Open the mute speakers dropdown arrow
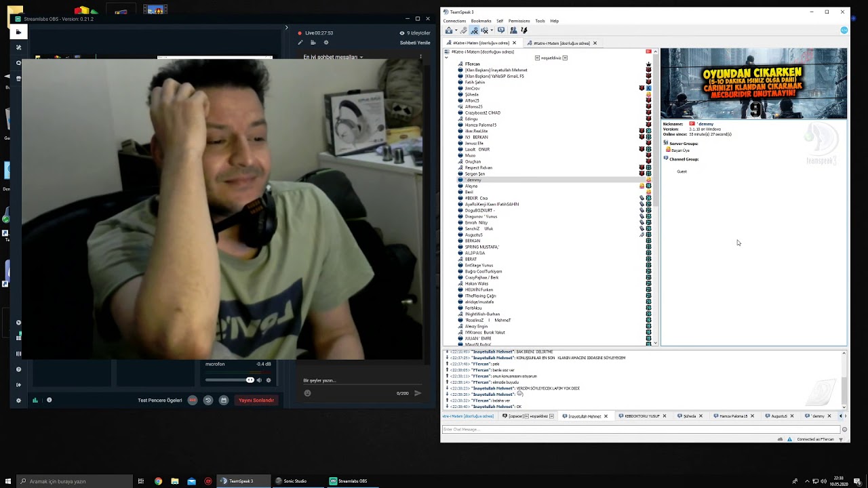 (x=492, y=30)
